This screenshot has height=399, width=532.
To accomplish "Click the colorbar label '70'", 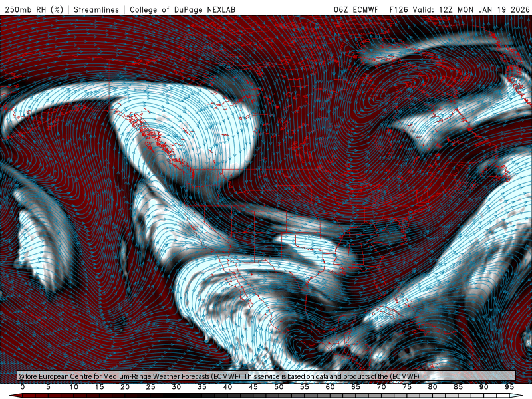I will [x=381, y=387].
